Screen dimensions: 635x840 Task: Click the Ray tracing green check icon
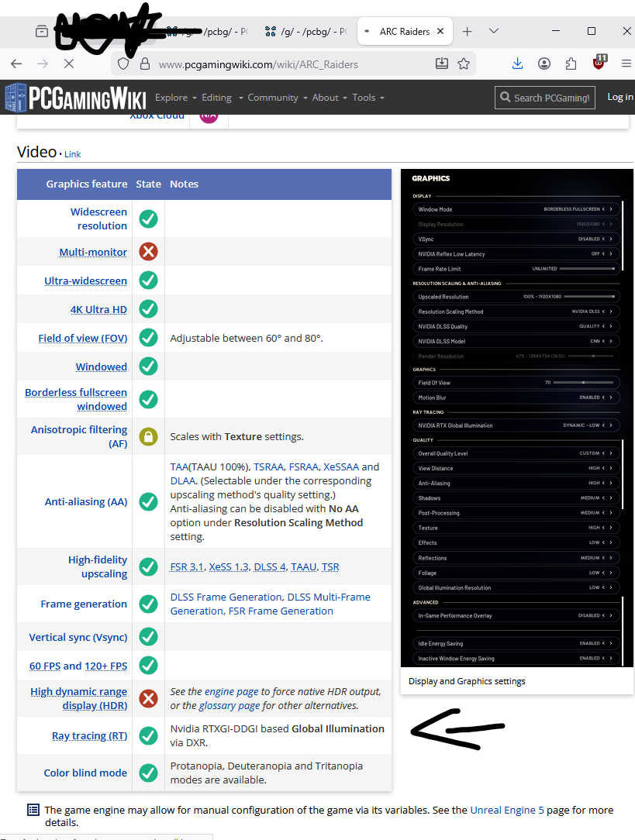click(148, 735)
